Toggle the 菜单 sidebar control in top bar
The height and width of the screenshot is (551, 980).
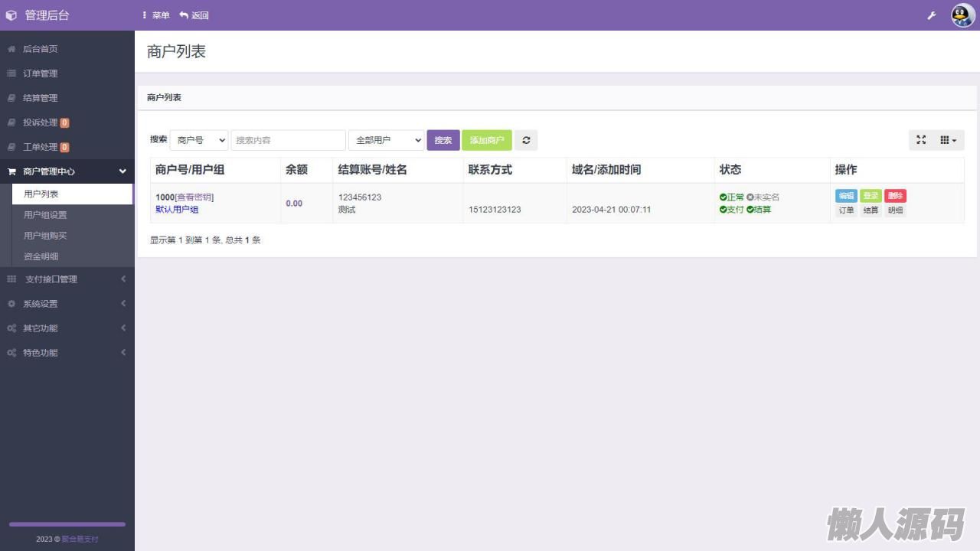tap(156, 15)
